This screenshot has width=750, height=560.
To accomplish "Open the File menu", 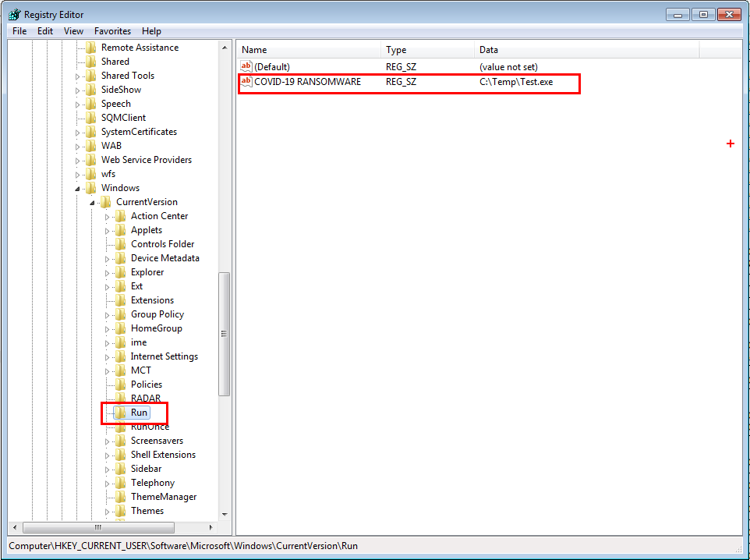I will coord(19,31).
